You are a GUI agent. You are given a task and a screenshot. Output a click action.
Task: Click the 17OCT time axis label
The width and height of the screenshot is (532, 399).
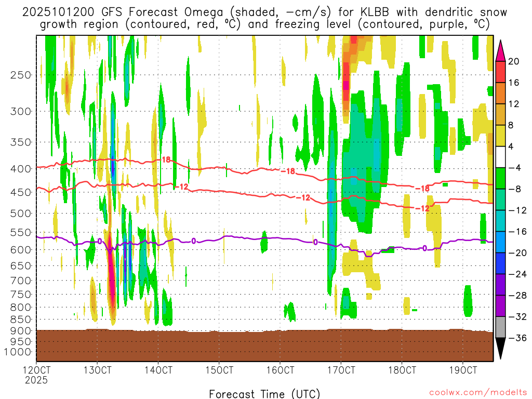(x=341, y=370)
